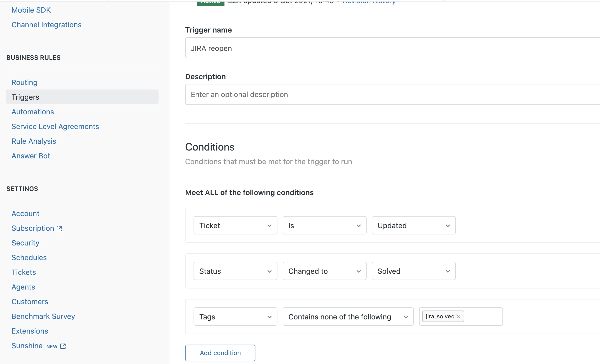600x364 pixels.
Task: Focus the optional Description field
Action: pyautogui.click(x=367, y=94)
